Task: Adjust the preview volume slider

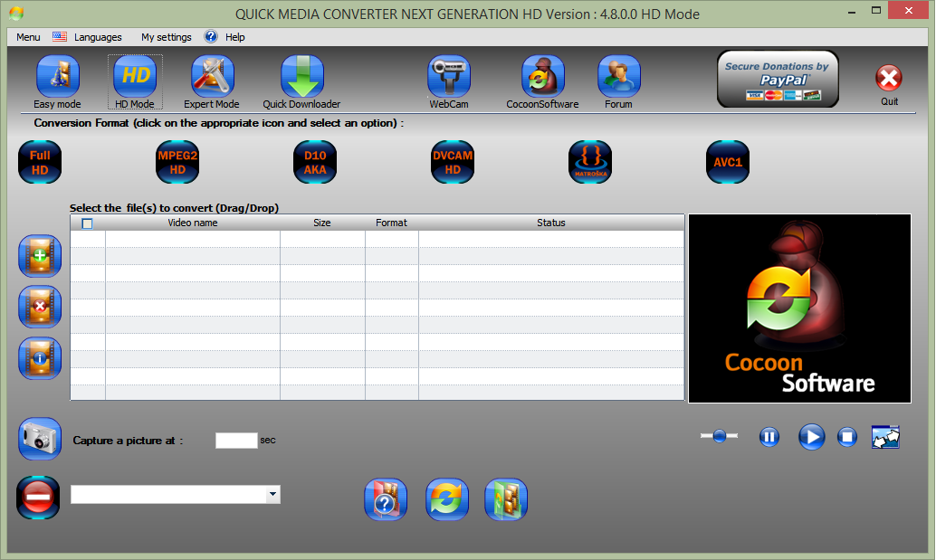Action: pos(720,437)
